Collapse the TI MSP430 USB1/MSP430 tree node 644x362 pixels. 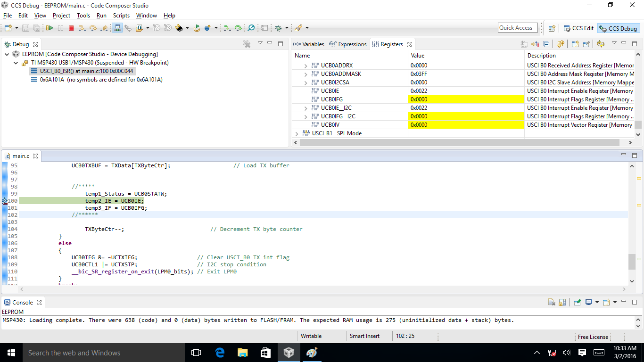point(16,63)
